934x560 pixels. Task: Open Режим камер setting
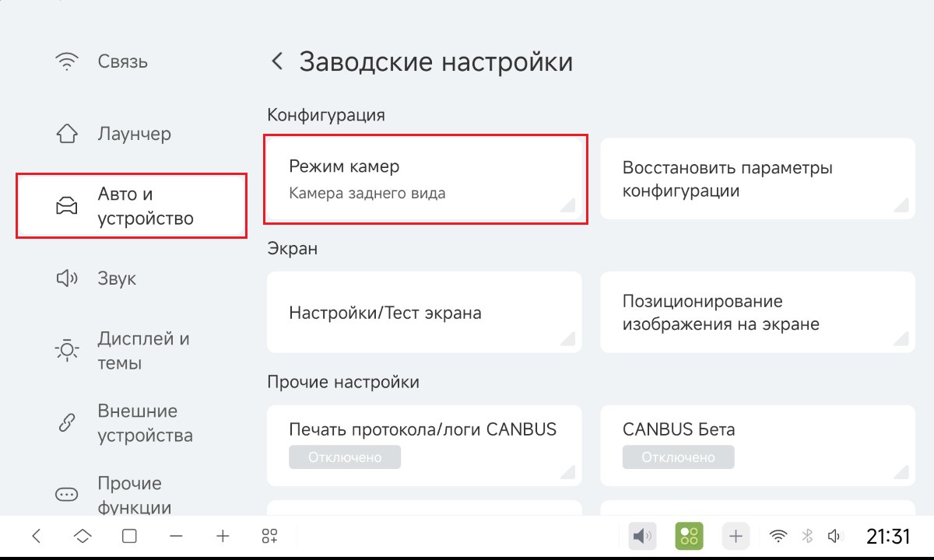click(424, 179)
